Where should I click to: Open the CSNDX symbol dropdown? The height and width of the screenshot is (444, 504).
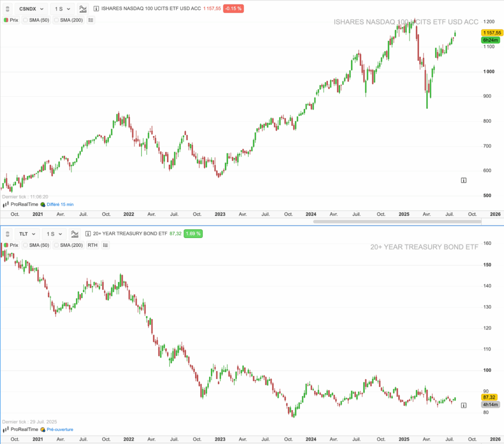point(30,8)
